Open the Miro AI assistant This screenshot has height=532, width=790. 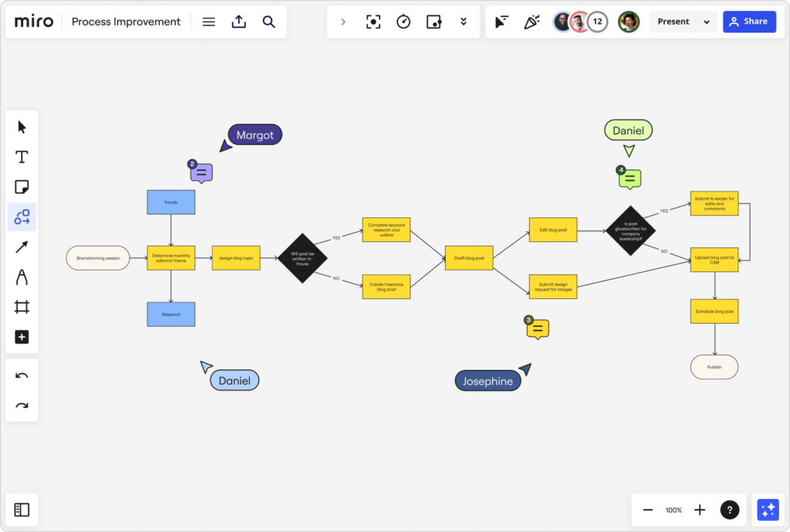[x=768, y=510]
